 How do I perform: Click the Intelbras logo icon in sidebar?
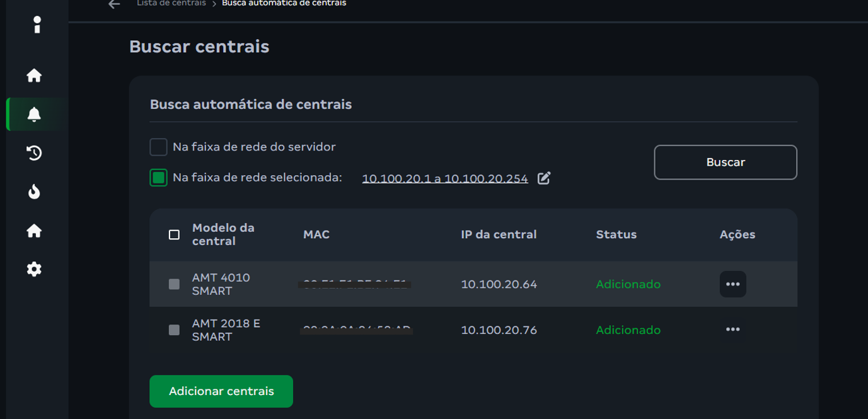coord(37,25)
